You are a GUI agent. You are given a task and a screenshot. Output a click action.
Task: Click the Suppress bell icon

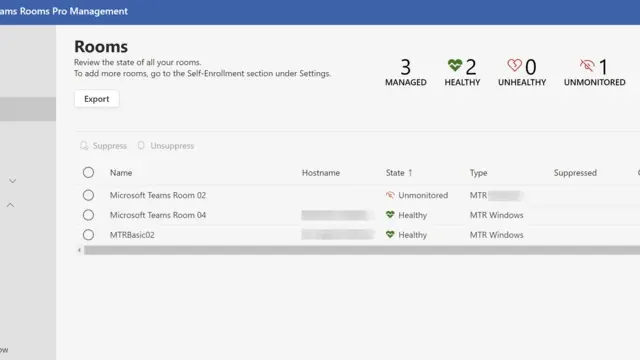tap(84, 146)
